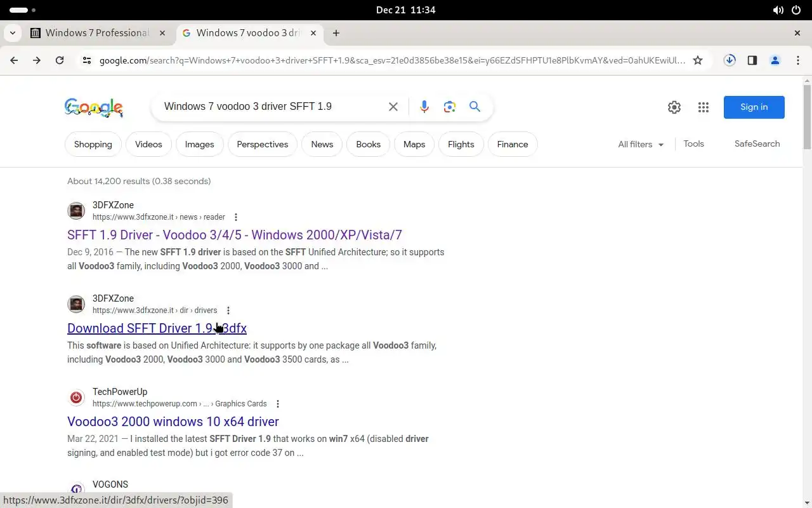This screenshot has width=812, height=508.
Task: Open options for TechPowerUp result
Action: (x=278, y=404)
